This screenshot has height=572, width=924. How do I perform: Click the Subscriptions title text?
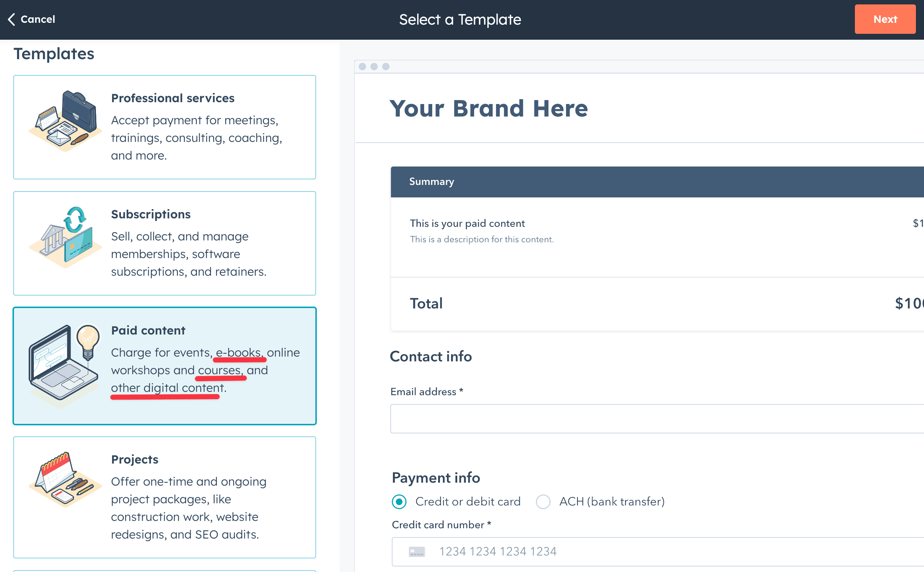point(151,214)
